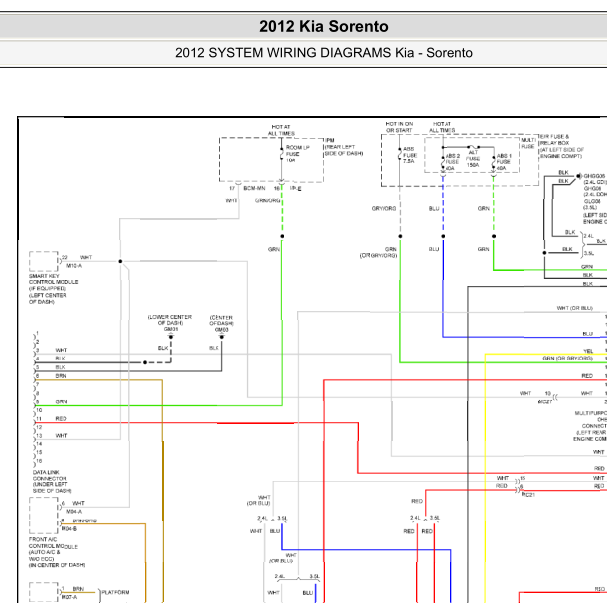Click the "GLG06" ground label
The height and width of the screenshot is (603, 607).
[x=592, y=201]
